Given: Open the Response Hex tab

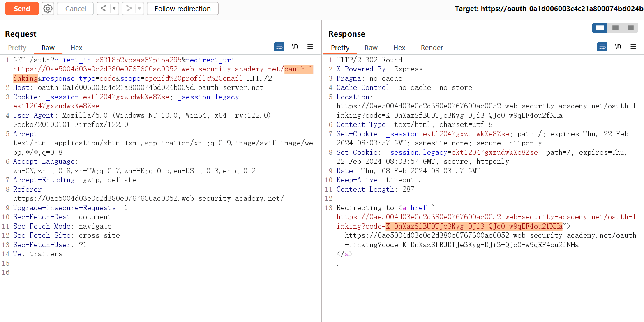Looking at the screenshot, I should coord(399,48).
